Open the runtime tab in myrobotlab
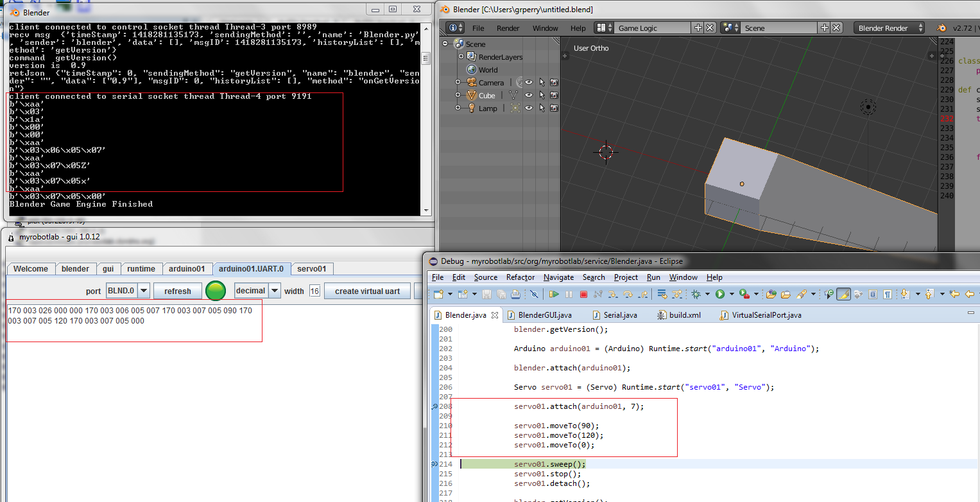This screenshot has height=502, width=980. pos(141,269)
